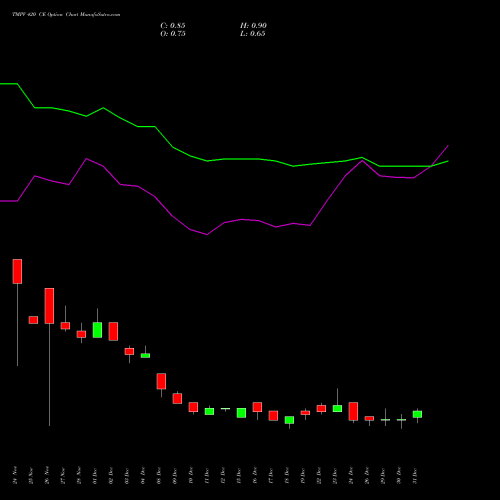Click the close value "C: 0.85"

point(173,26)
